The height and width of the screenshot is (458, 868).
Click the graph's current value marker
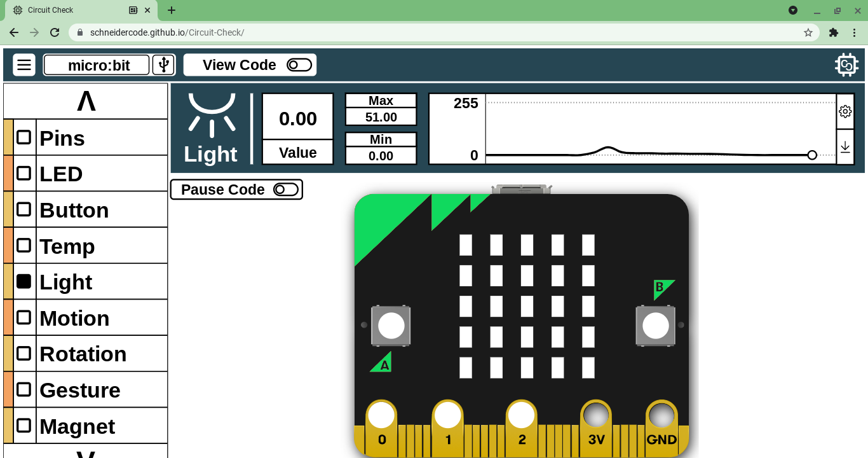(x=812, y=155)
